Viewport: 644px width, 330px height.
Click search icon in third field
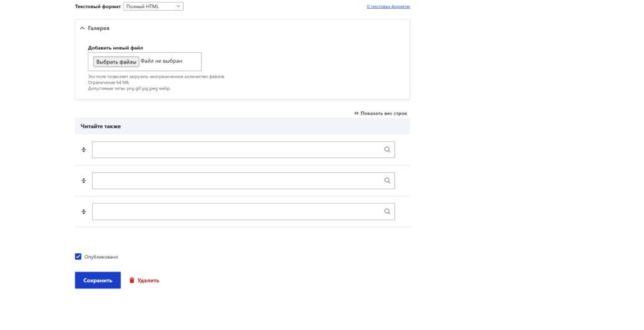(x=387, y=211)
